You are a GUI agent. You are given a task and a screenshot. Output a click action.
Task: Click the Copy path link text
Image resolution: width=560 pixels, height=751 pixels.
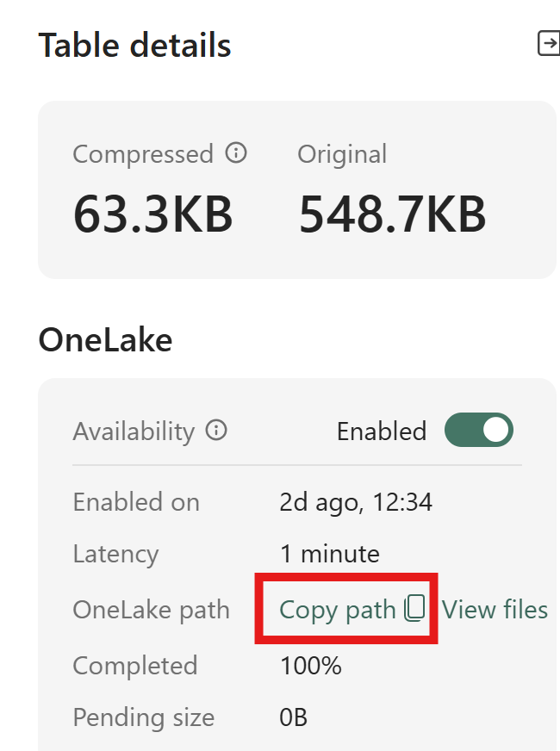click(x=337, y=610)
